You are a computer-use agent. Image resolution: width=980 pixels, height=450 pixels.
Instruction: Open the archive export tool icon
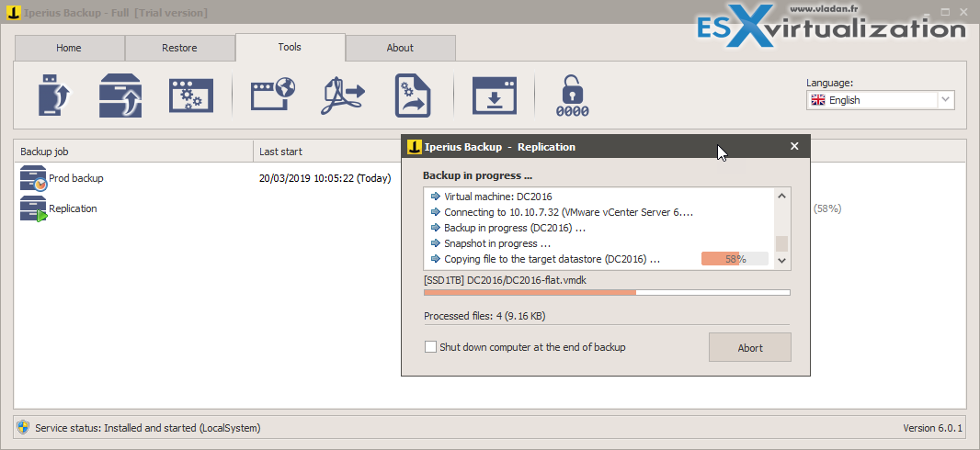(x=120, y=96)
